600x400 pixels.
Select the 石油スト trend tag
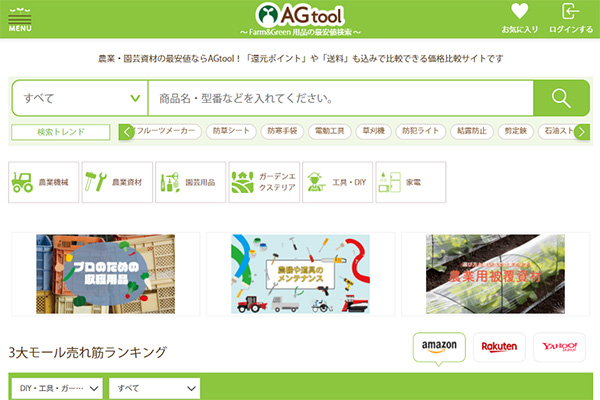point(558,131)
